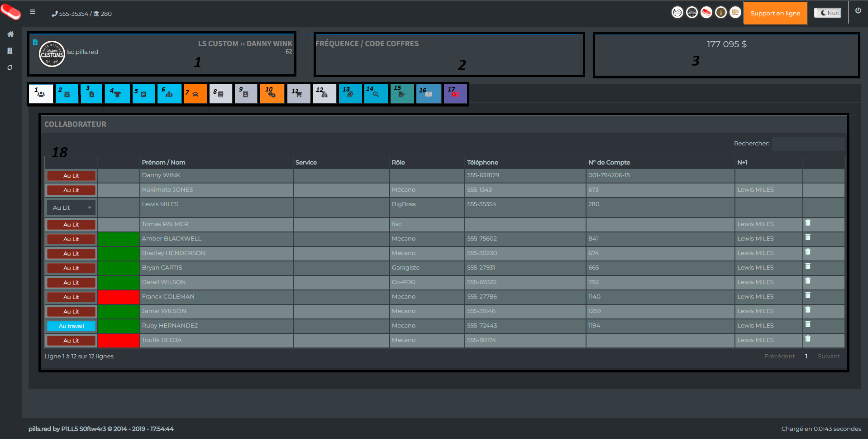The width and height of the screenshot is (868, 439).
Task: Go to the Suivant page
Action: coord(829,357)
